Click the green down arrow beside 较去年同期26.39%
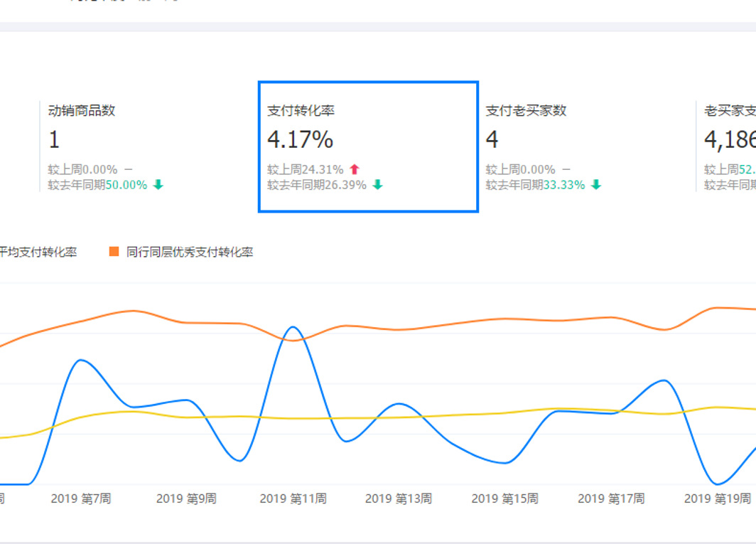The width and height of the screenshot is (756, 544). 378,184
